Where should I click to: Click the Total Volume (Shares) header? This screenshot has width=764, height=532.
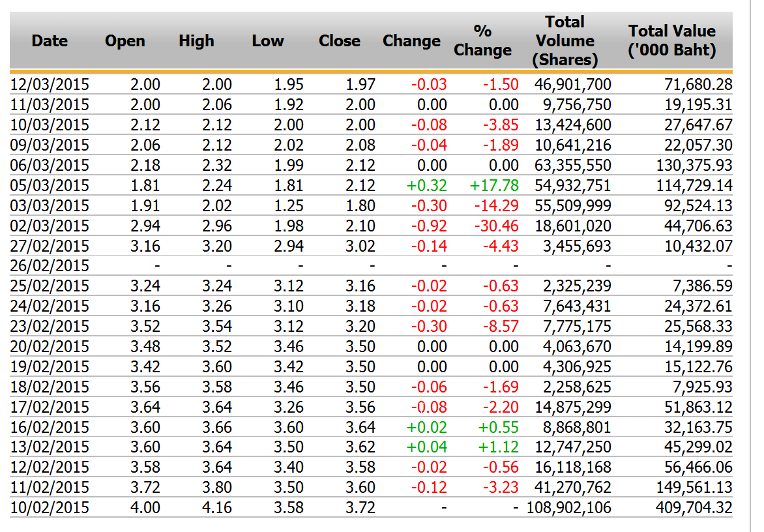565,40
